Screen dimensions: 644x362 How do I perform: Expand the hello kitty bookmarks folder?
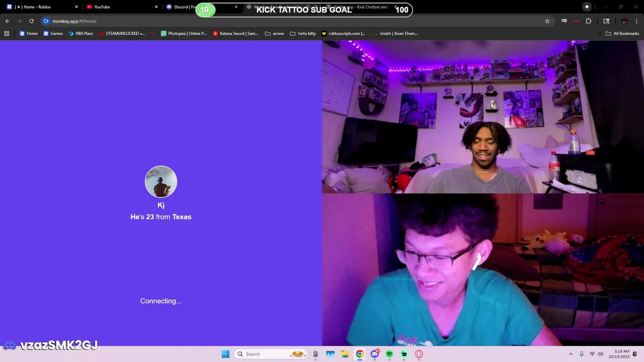tap(303, 34)
